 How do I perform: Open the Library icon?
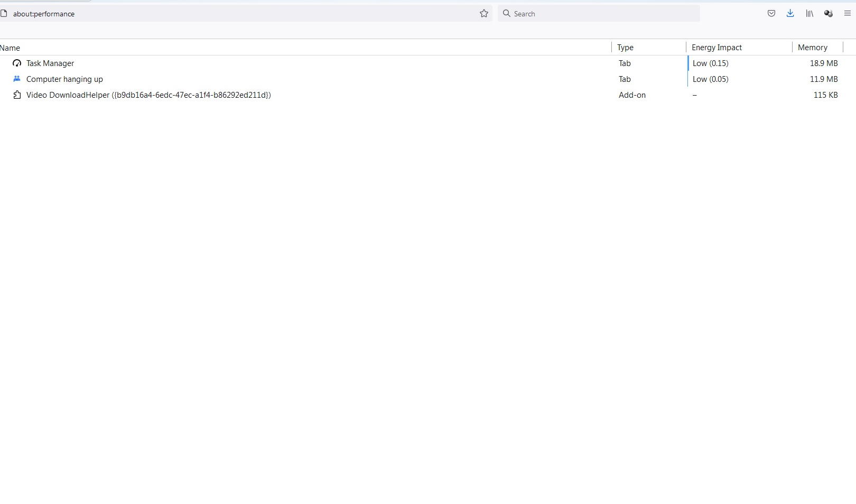click(809, 14)
